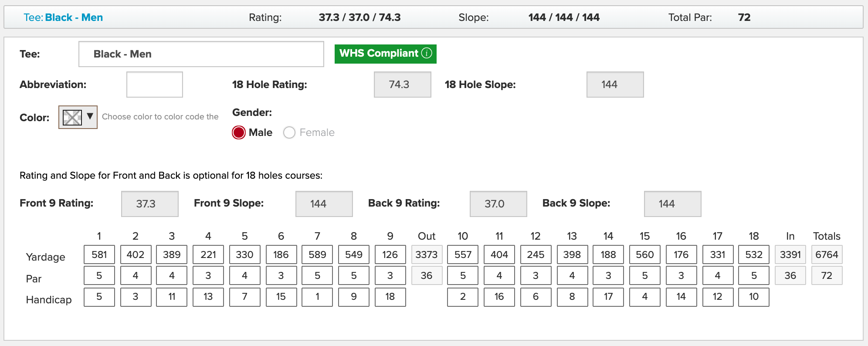Click the 18 Hole Rating field
Viewport: 868px width, 346px height.
403,85
